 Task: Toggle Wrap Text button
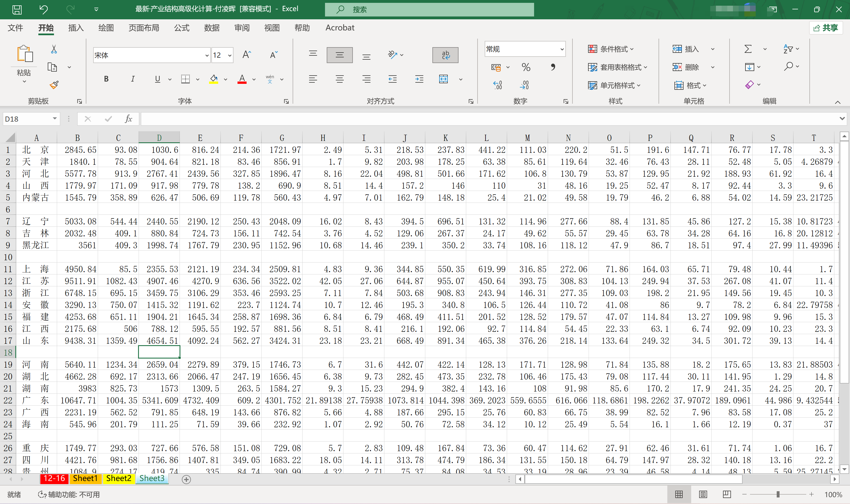pyautogui.click(x=445, y=55)
